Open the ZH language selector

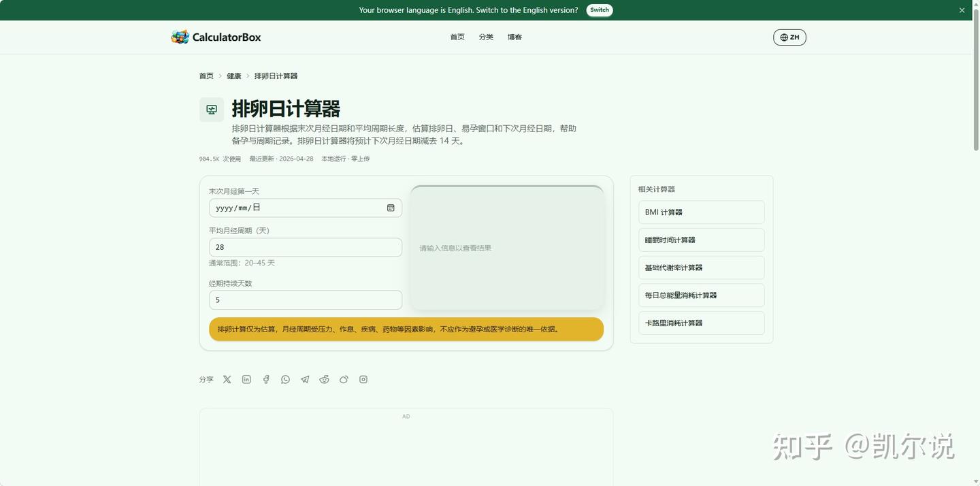[x=789, y=37]
